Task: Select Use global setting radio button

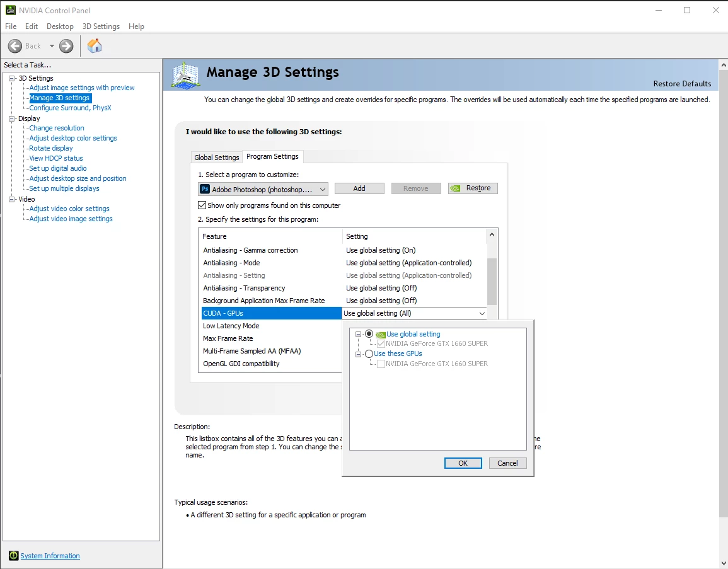Action: tap(369, 334)
